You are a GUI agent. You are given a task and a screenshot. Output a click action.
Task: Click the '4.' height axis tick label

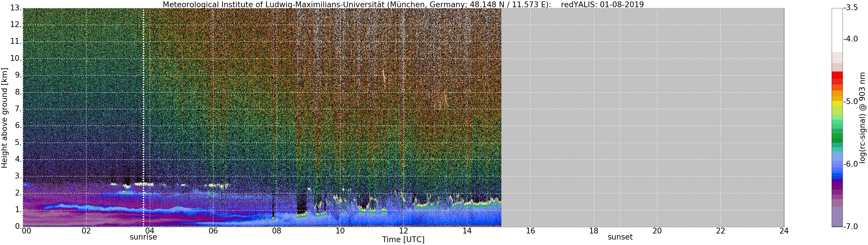[x=18, y=159]
